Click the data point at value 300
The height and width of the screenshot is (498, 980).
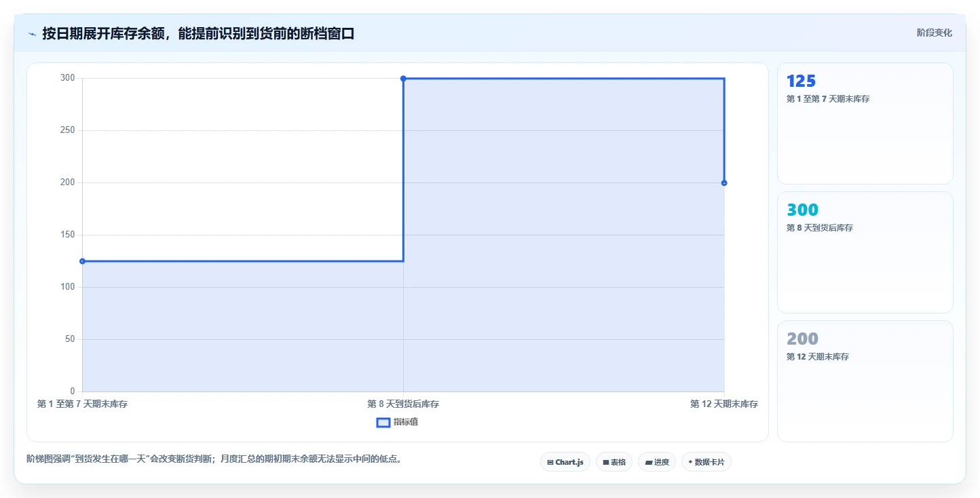(403, 79)
